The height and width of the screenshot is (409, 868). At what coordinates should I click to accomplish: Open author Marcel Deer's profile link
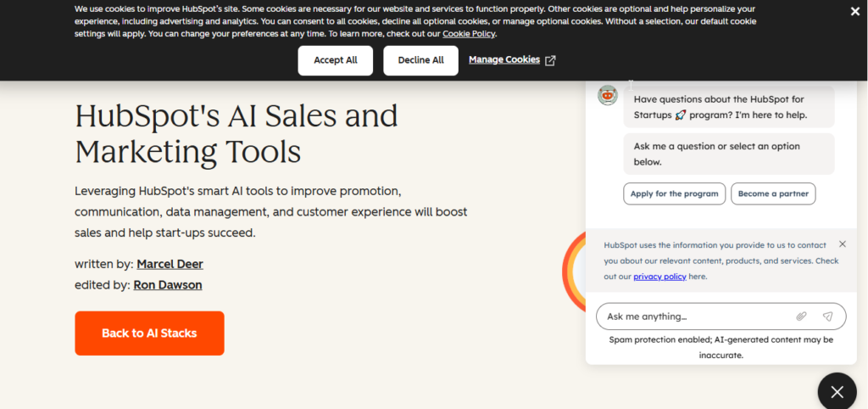[x=170, y=264]
